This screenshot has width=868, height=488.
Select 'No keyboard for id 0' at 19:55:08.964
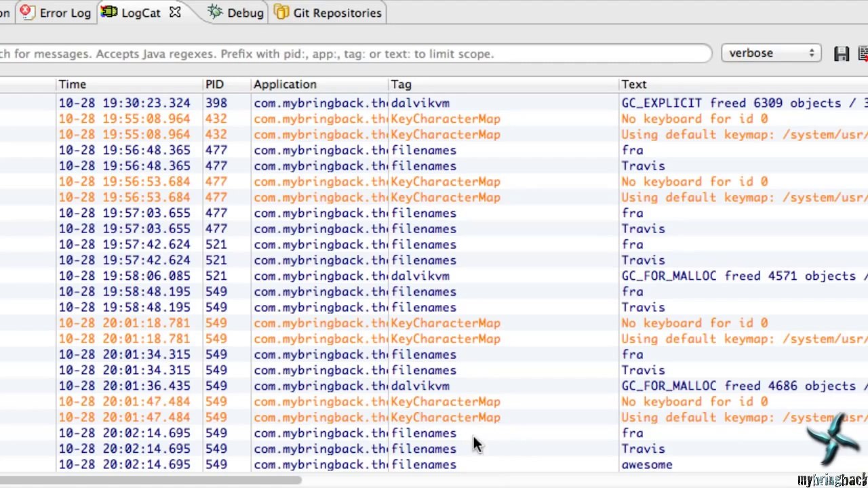point(694,119)
